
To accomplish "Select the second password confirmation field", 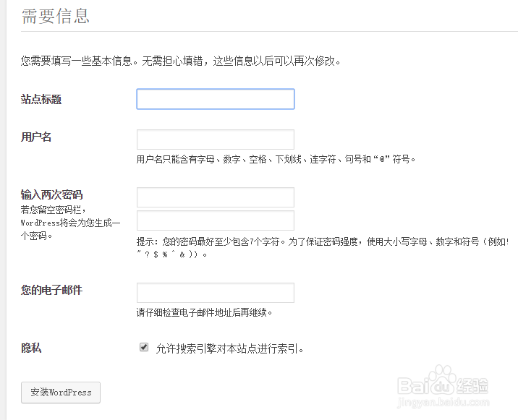I will point(216,220).
